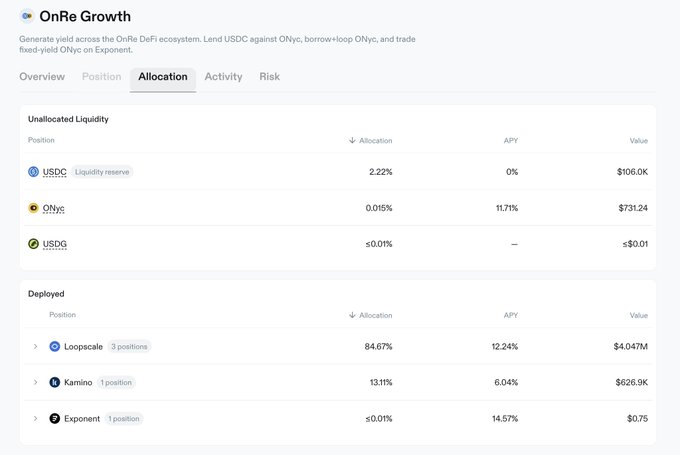
Task: Click the Loopscale protocol icon
Action: point(55,346)
